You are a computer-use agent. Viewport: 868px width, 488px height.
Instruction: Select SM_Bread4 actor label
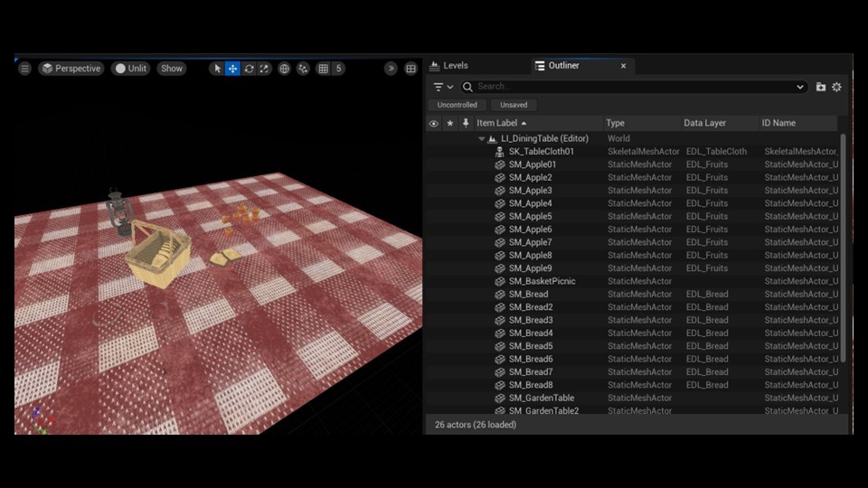pos(531,333)
